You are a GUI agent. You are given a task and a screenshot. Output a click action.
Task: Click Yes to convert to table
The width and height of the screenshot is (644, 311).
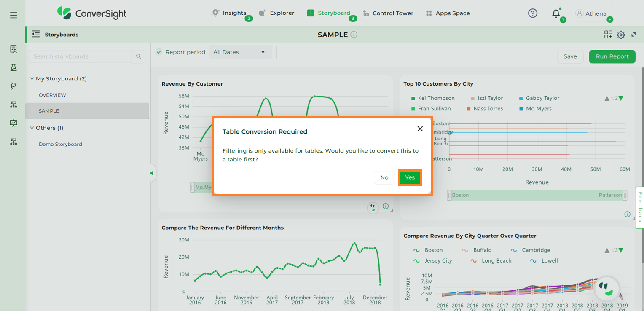(410, 177)
